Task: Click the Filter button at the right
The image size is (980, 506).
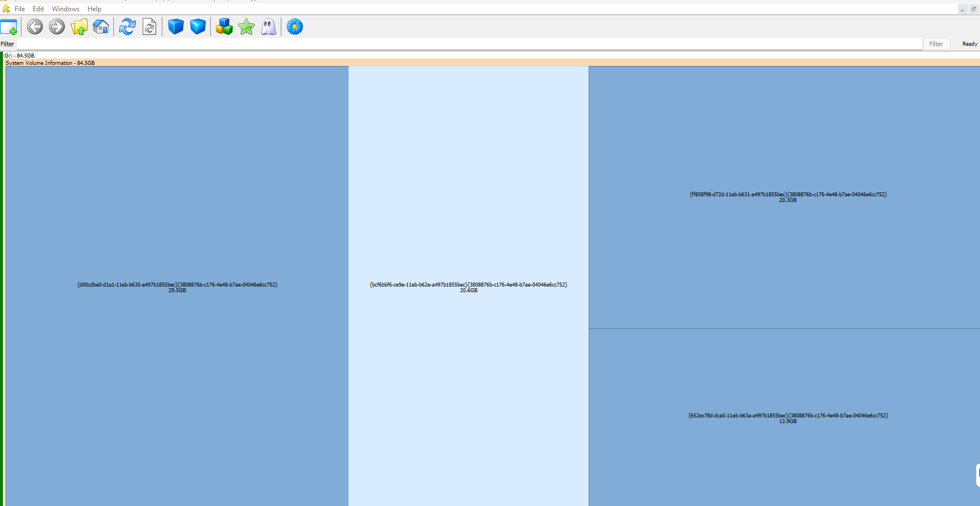Action: tap(936, 44)
